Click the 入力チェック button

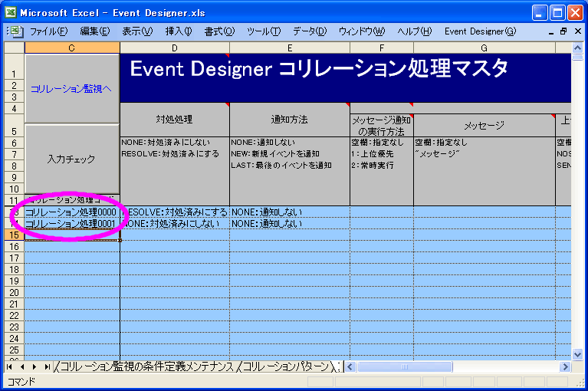(71, 159)
